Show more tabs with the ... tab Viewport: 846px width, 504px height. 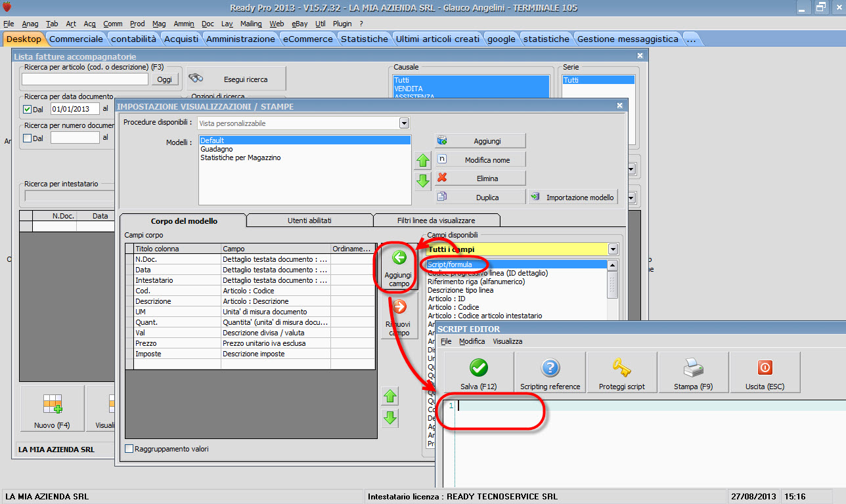tap(691, 39)
